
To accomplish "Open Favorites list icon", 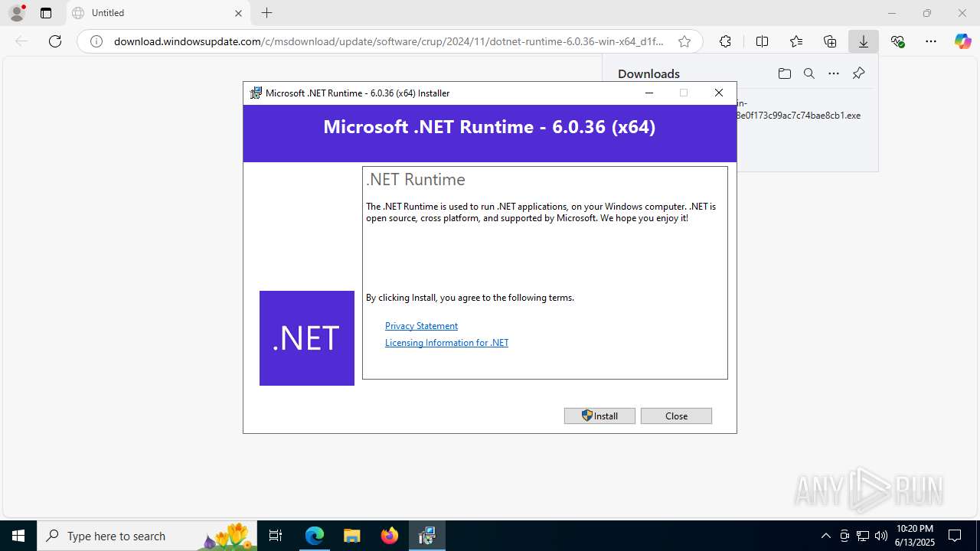I will [796, 41].
